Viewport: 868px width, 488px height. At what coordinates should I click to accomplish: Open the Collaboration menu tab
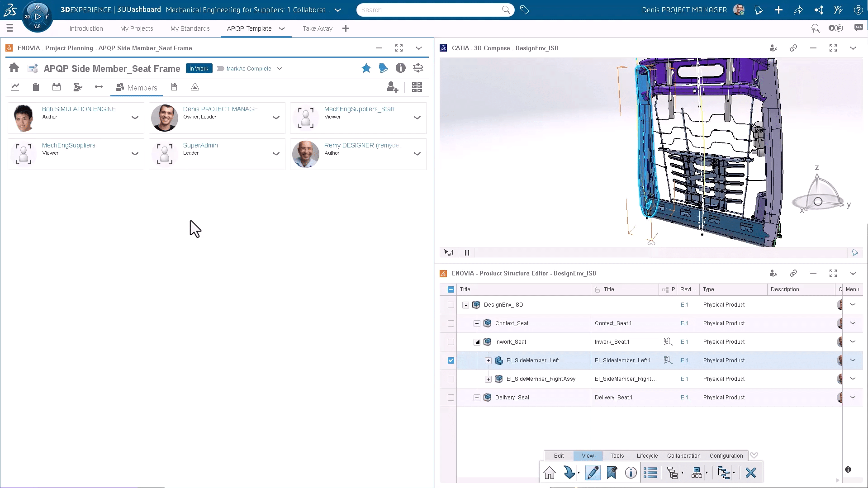coord(683,456)
